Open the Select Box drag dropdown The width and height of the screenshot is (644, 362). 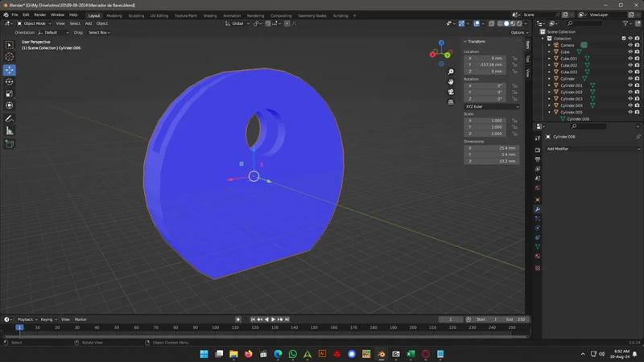click(99, 32)
